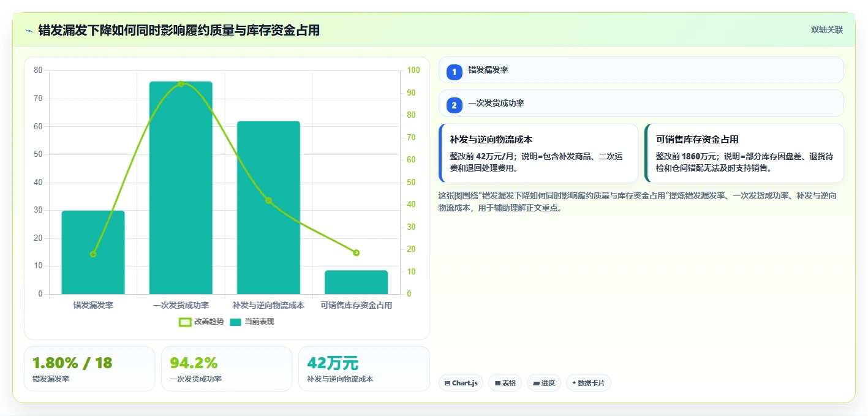Click the Chart.js tag chip

461,383
